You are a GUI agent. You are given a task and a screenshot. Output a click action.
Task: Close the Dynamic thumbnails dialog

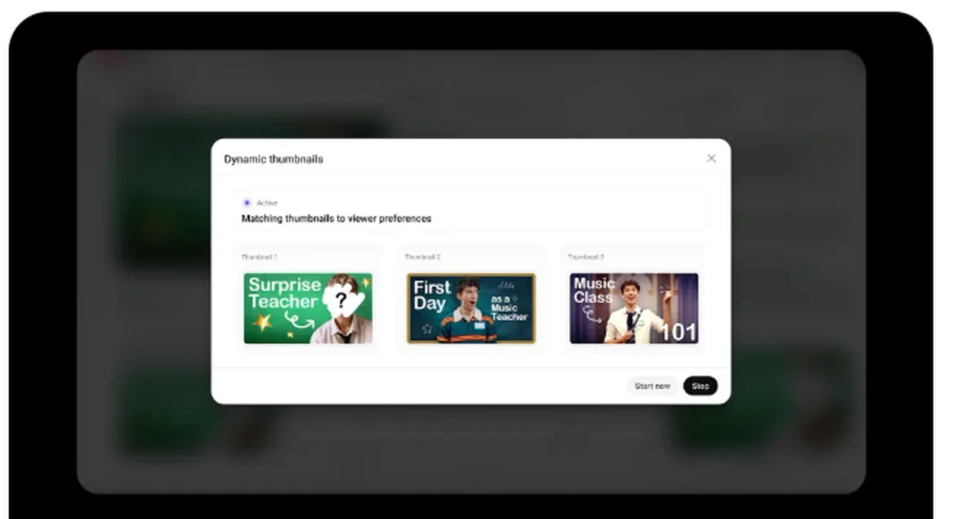(710, 159)
